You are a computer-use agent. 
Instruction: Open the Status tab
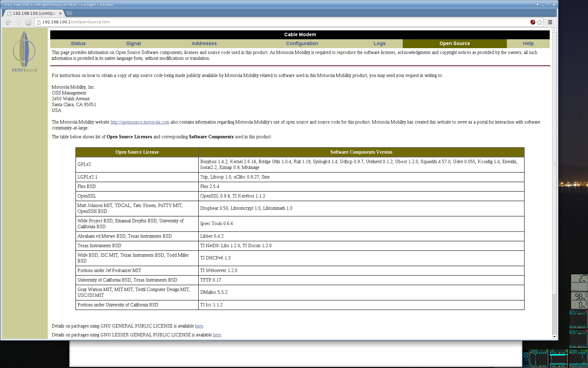tap(78, 44)
